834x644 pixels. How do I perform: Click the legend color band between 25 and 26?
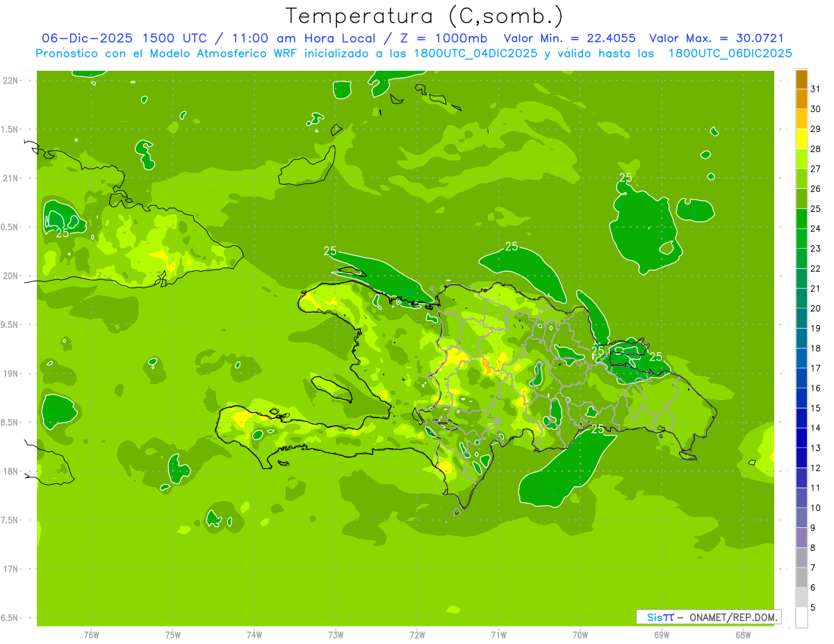(x=801, y=199)
